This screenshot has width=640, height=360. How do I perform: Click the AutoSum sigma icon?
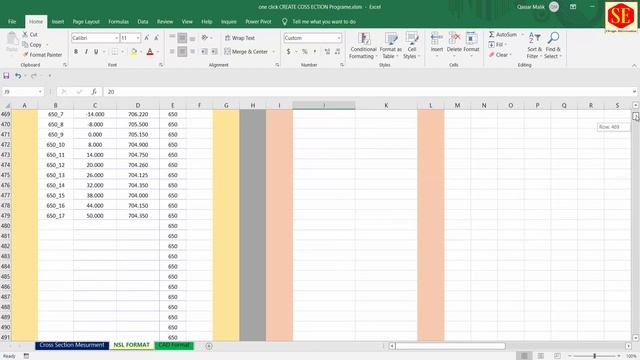click(491, 34)
